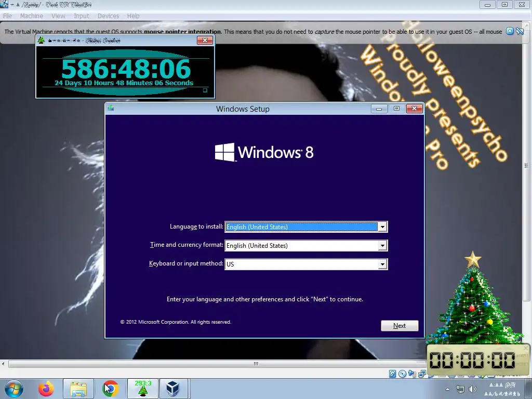Click the Time and currency format arrow

(x=382, y=245)
